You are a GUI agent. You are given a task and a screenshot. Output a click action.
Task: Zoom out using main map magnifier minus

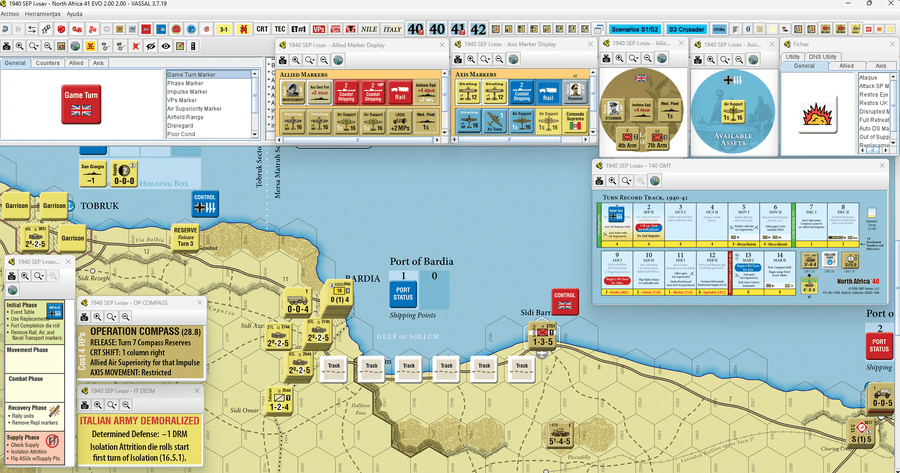48,46
